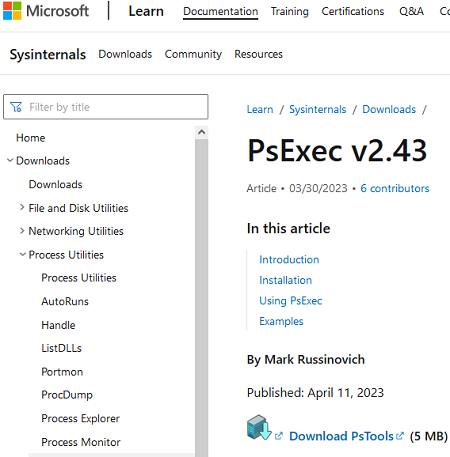This screenshot has height=457, width=450.
Task: Click the PsTools server download icon
Action: tap(259, 428)
